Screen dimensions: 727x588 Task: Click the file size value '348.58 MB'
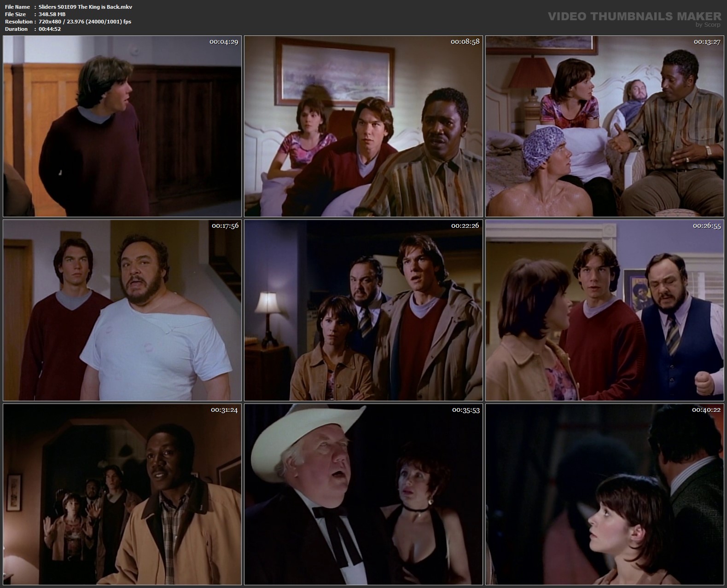52,14
